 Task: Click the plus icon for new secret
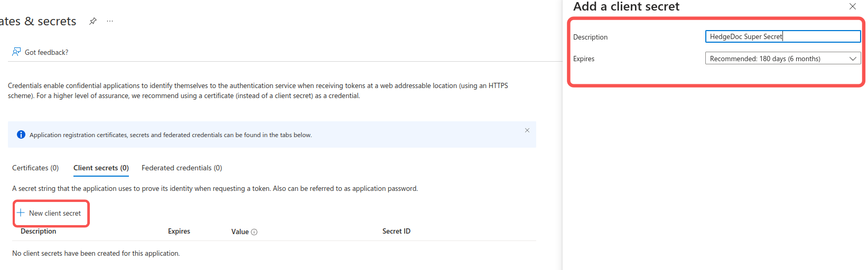pos(21,213)
